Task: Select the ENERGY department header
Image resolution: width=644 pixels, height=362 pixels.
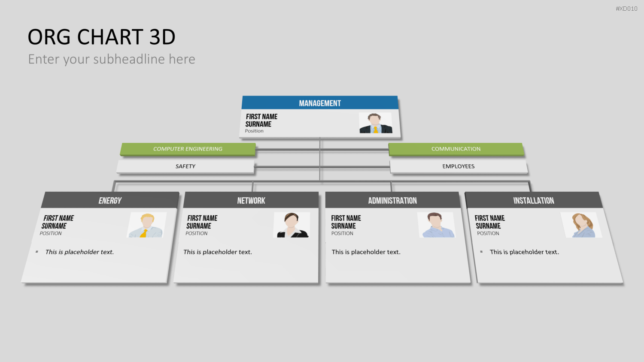Action: tap(110, 200)
